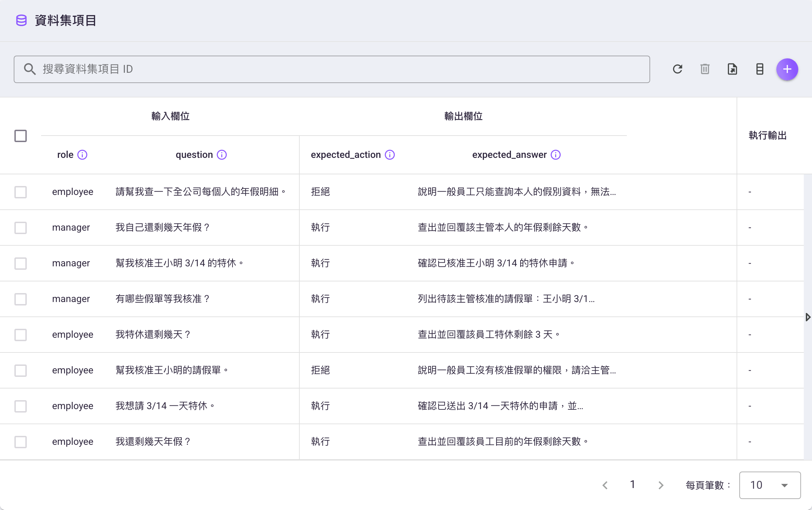This screenshot has width=812, height=510.
Task: Click answer 確認已送出 3/14 一天特休的申請
Action: coord(500,406)
